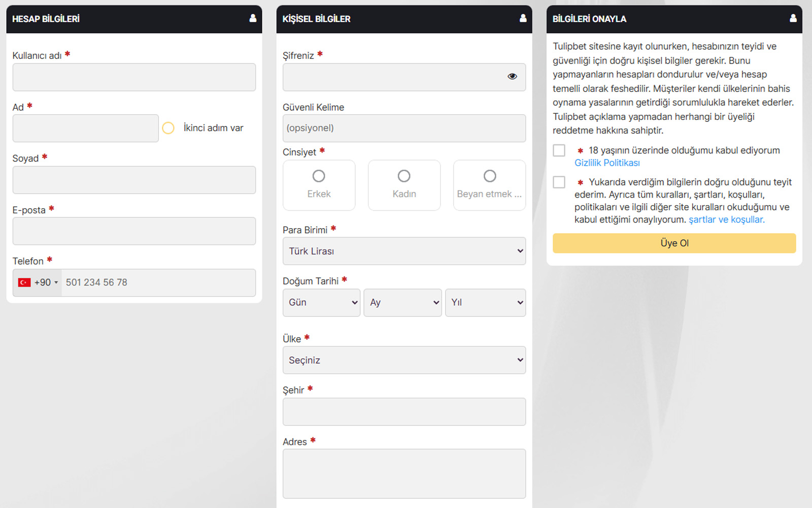Open the Para Birimi dropdown
Viewport: 812px width, 508px height.
click(x=404, y=251)
